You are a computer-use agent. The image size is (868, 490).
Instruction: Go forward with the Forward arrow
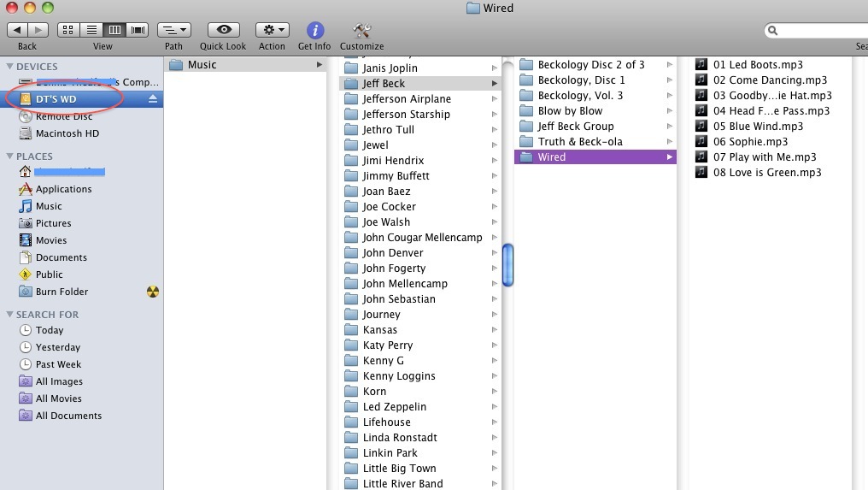[38, 29]
